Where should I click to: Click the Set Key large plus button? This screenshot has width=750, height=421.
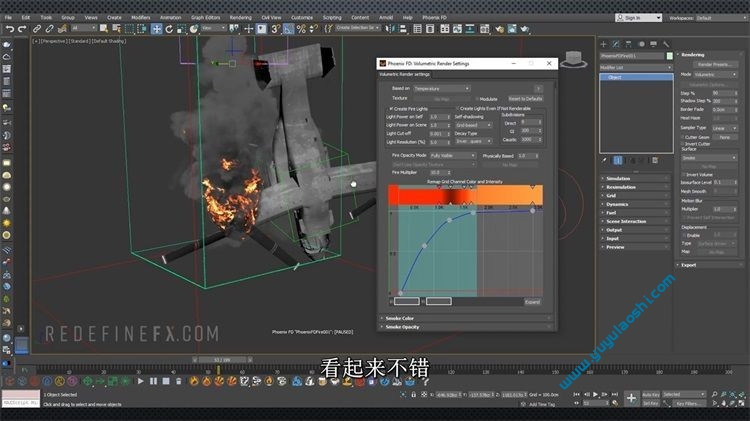click(x=631, y=398)
